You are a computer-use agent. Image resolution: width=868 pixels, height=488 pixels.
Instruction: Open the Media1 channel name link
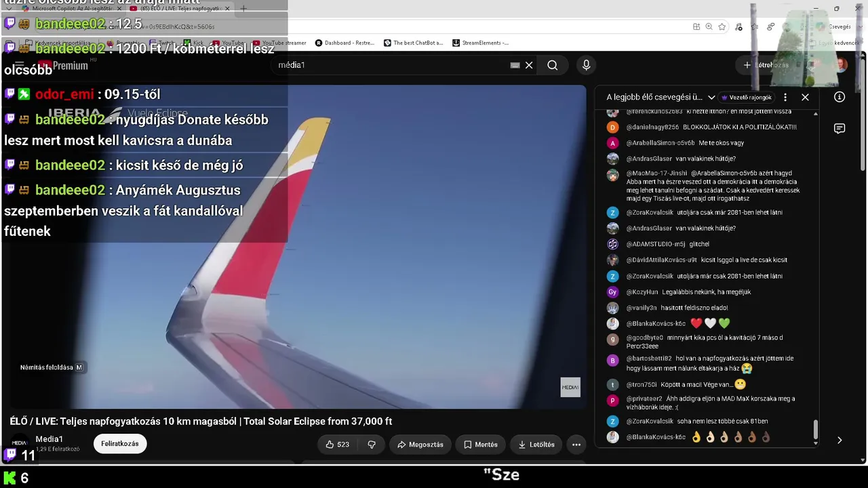tap(50, 439)
